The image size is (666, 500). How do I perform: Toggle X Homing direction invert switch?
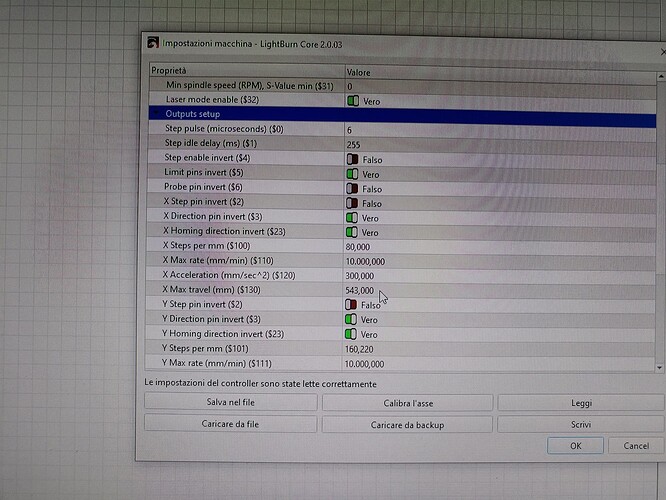(x=352, y=232)
